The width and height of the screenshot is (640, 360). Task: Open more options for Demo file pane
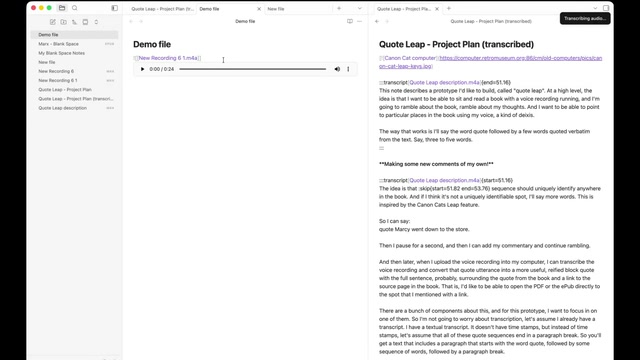[x=360, y=21]
